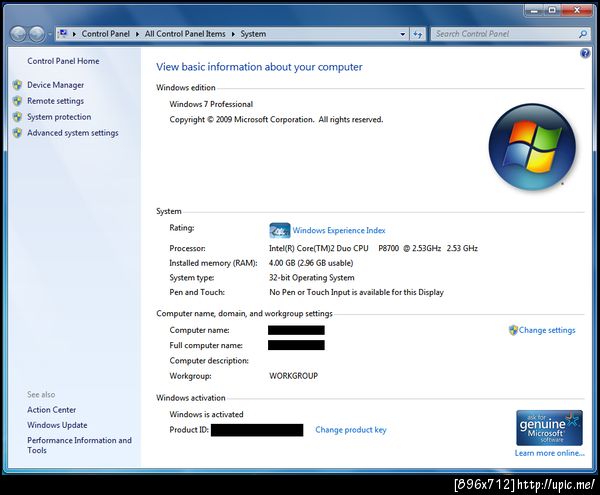Screen dimensions: 600x495
Task: Open Performance Information and Tools link
Action: pos(79,445)
